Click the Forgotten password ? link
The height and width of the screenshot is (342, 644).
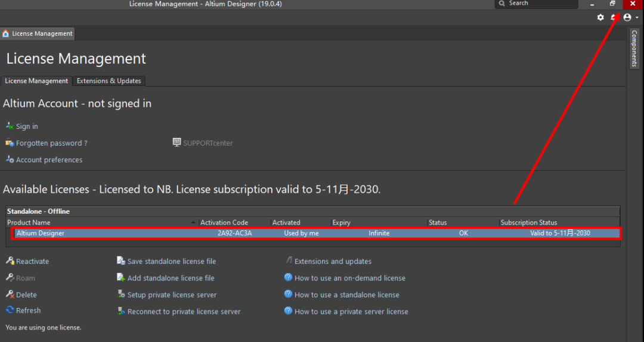tap(51, 143)
